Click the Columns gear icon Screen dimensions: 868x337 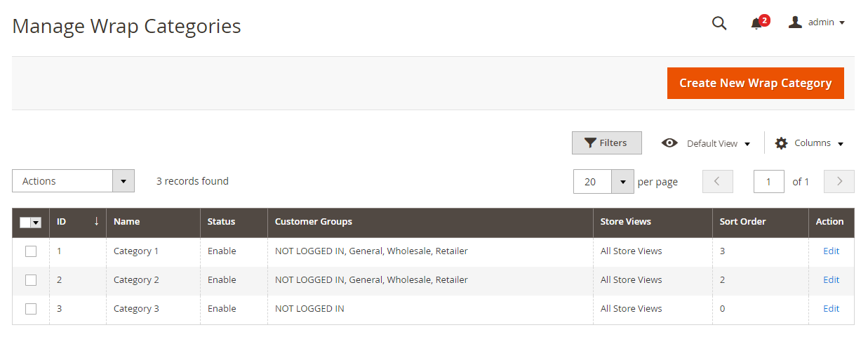[x=781, y=143]
